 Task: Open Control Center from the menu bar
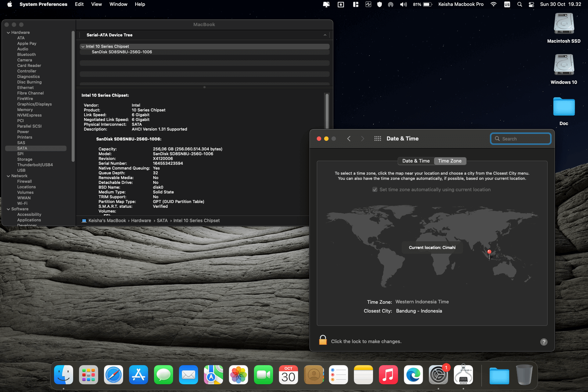[531, 4]
